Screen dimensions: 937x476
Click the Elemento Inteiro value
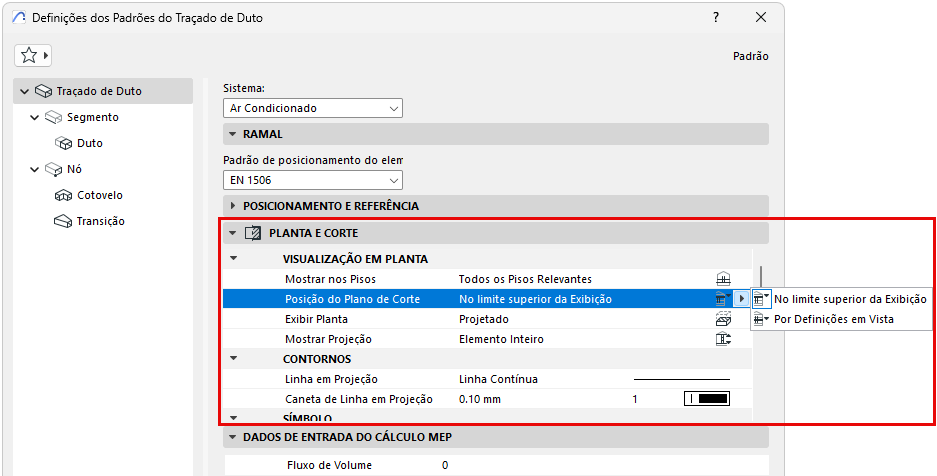tap(501, 339)
